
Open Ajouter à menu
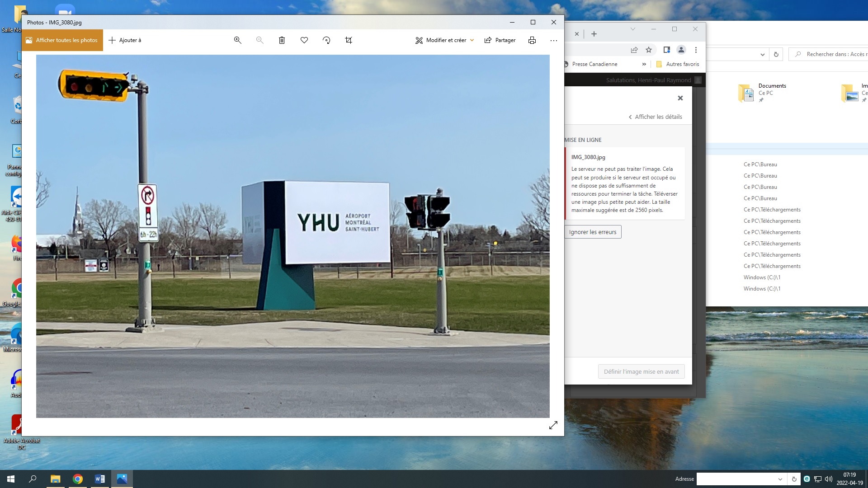(x=125, y=40)
